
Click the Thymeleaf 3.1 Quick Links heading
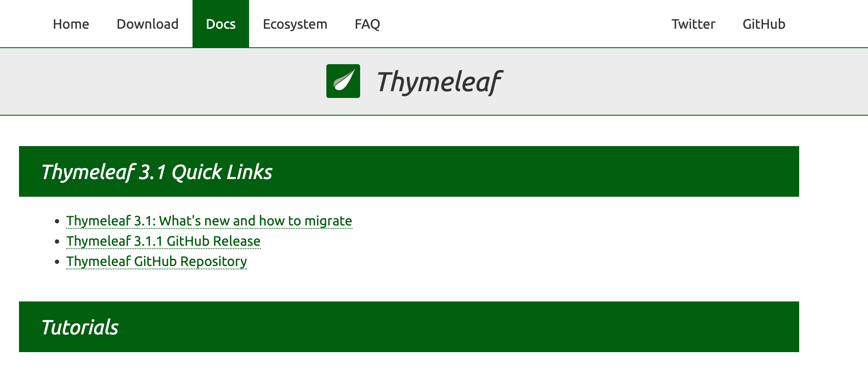click(157, 172)
